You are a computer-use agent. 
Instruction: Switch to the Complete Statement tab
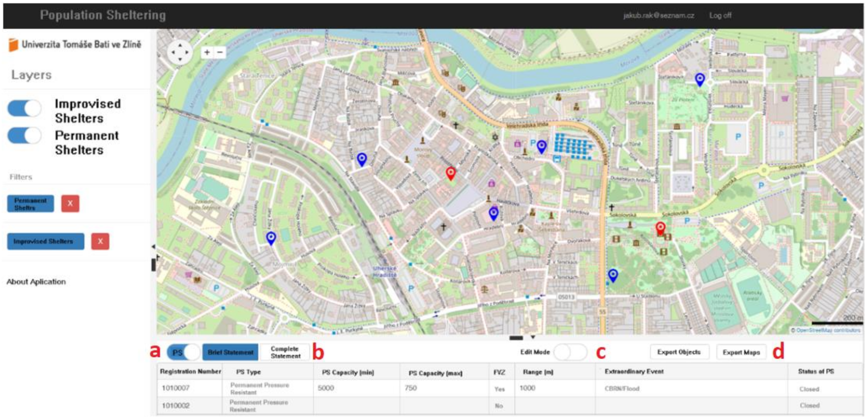pyautogui.click(x=285, y=352)
